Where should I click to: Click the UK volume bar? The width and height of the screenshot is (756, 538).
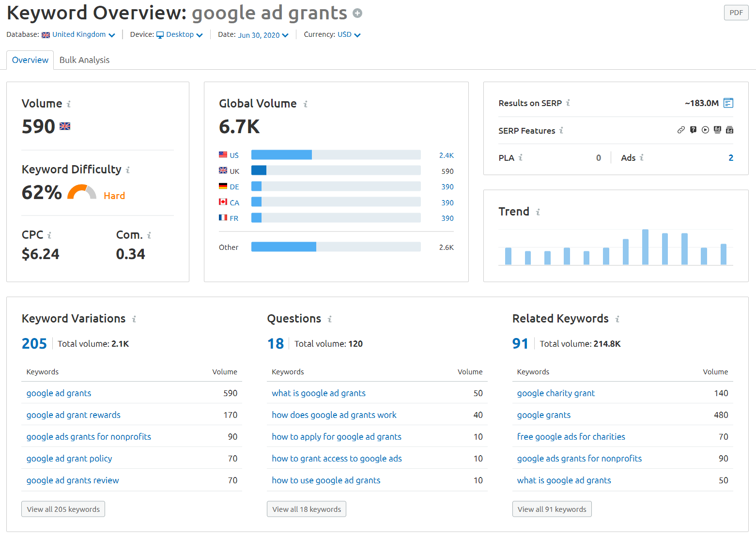pyautogui.click(x=336, y=170)
